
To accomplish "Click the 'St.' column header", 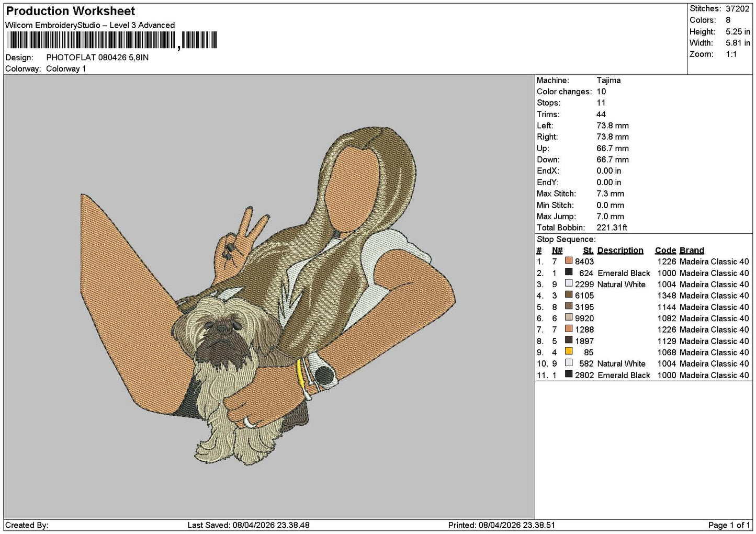I will pyautogui.click(x=588, y=251).
